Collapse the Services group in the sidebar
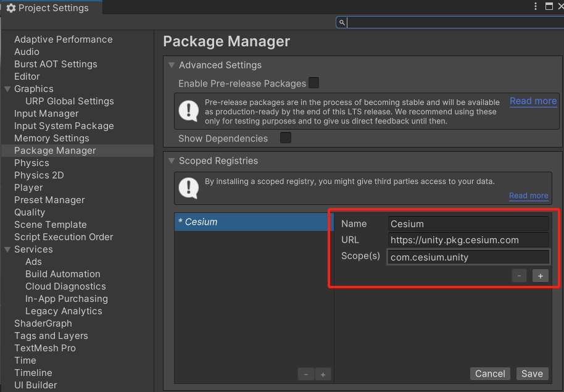The image size is (564, 392). click(x=6, y=249)
